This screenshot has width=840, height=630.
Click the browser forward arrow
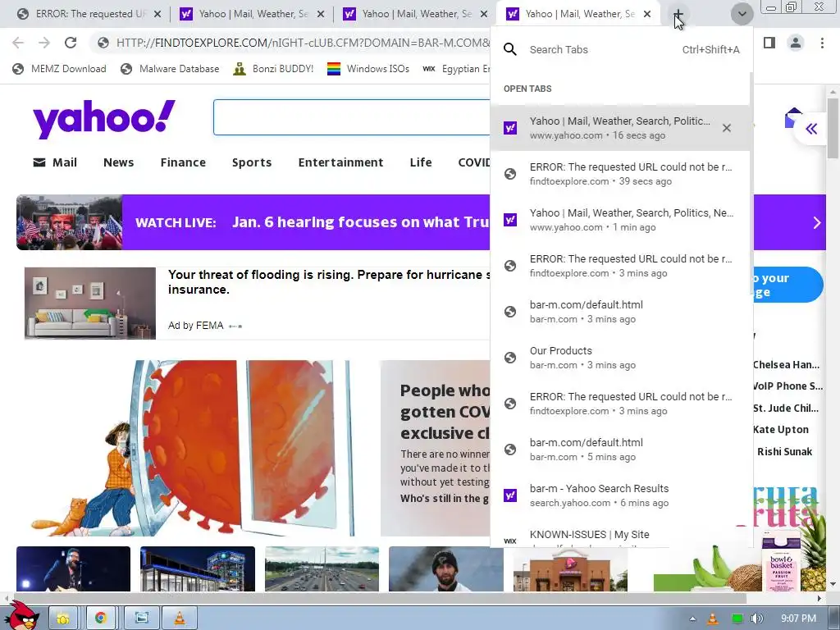(44, 43)
